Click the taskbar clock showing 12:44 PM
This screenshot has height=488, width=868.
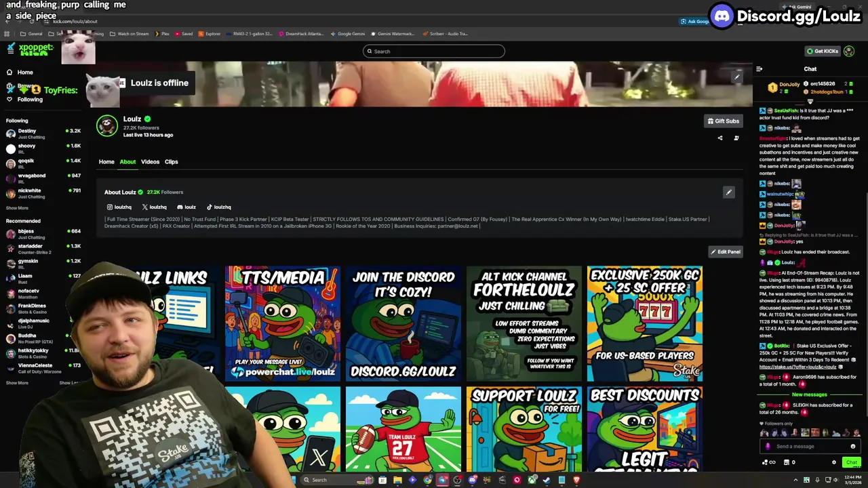pyautogui.click(x=853, y=480)
